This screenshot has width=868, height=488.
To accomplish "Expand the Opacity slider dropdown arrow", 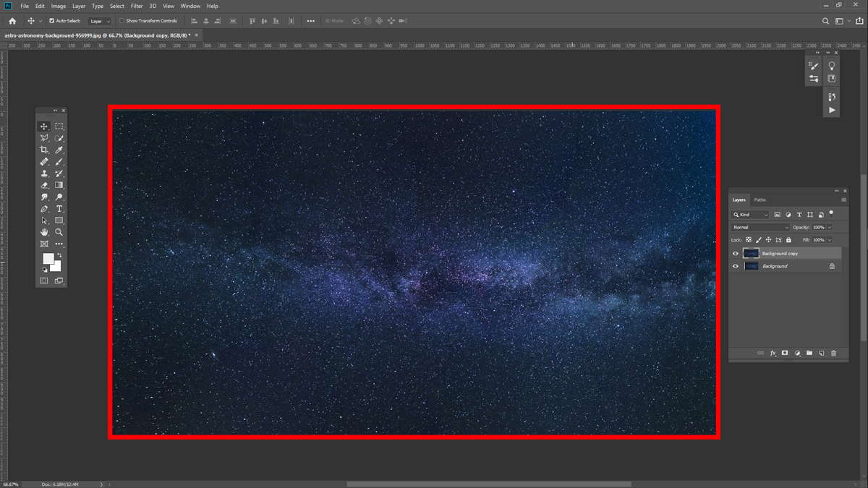I will click(x=830, y=228).
